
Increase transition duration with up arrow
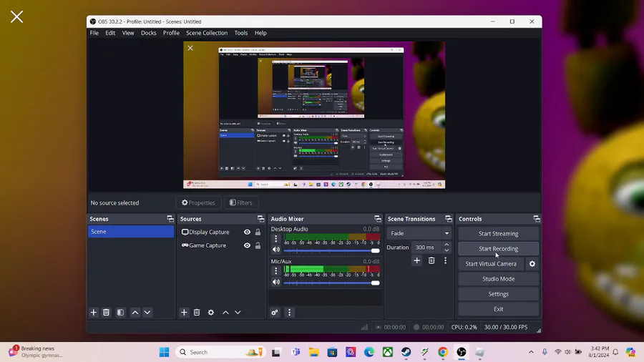pyautogui.click(x=447, y=245)
